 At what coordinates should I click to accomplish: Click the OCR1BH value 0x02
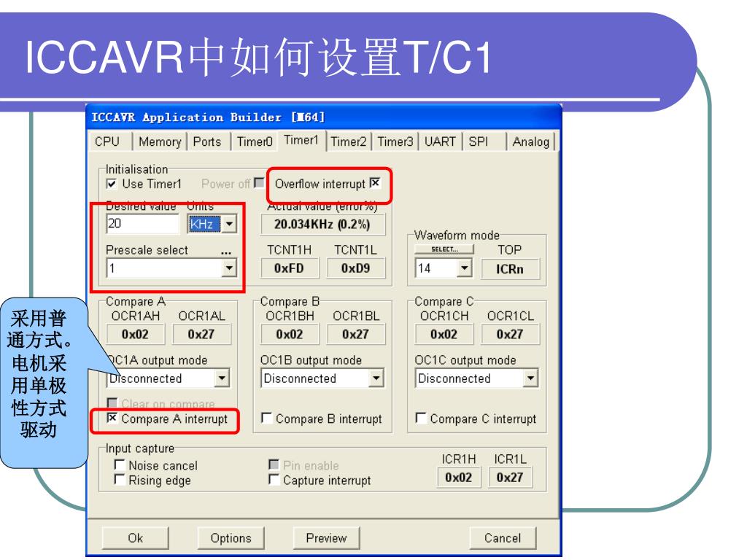(290, 334)
